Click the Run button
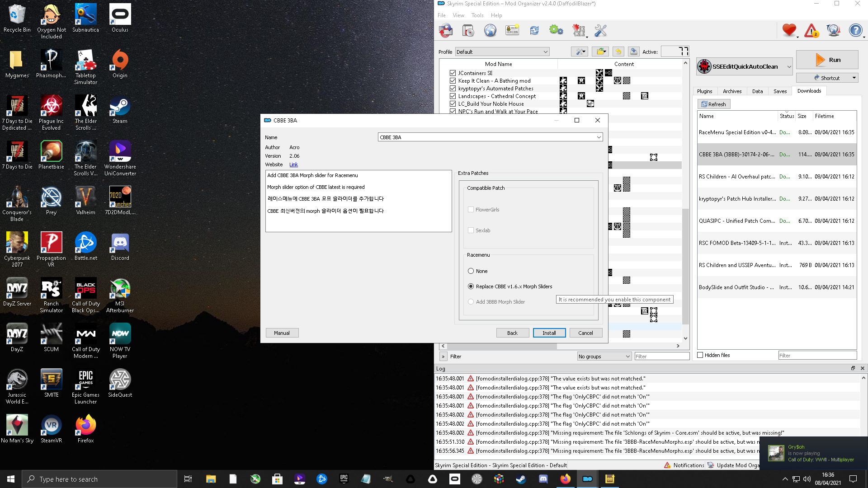 click(827, 60)
